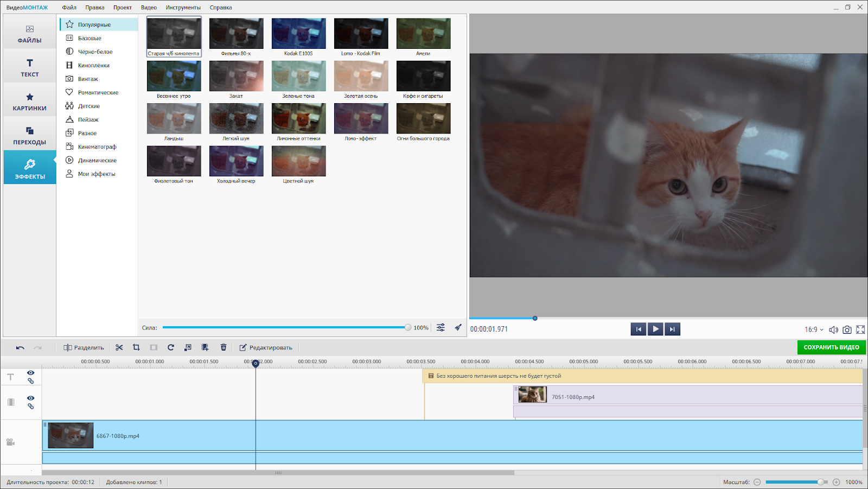This screenshot has width=868, height=489.
Task: Click the trash delete icon
Action: pos(223,347)
